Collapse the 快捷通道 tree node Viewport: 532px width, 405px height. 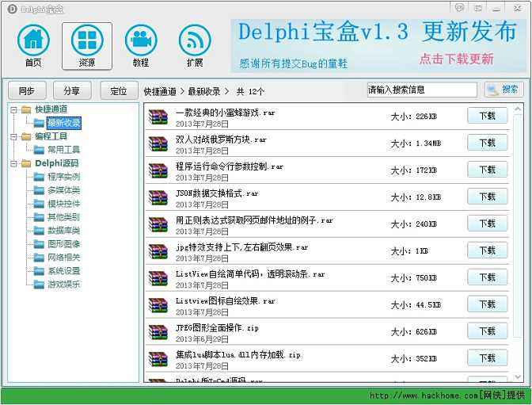tap(13, 109)
